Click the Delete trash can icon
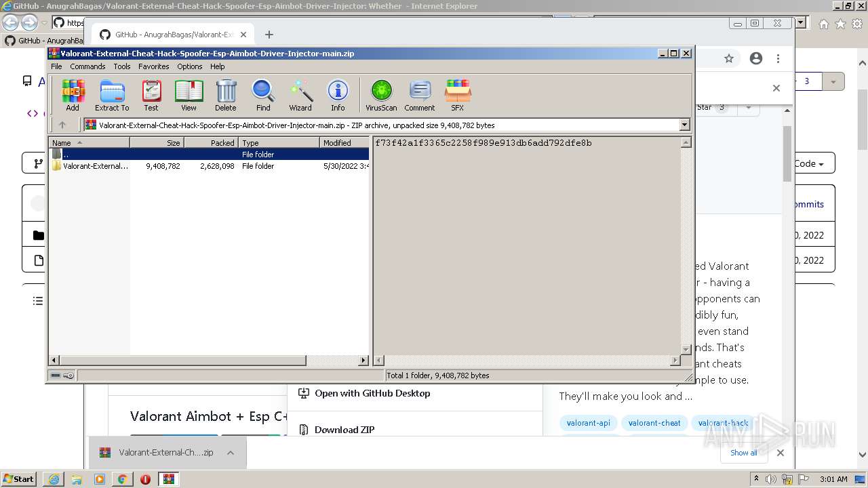This screenshot has height=488, width=868. pyautogui.click(x=226, y=95)
